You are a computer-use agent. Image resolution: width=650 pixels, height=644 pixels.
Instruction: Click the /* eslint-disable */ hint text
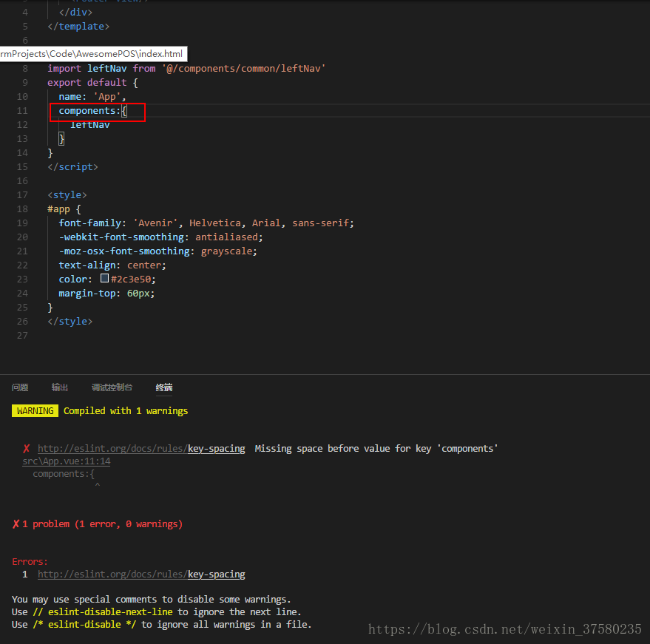[x=84, y=624]
